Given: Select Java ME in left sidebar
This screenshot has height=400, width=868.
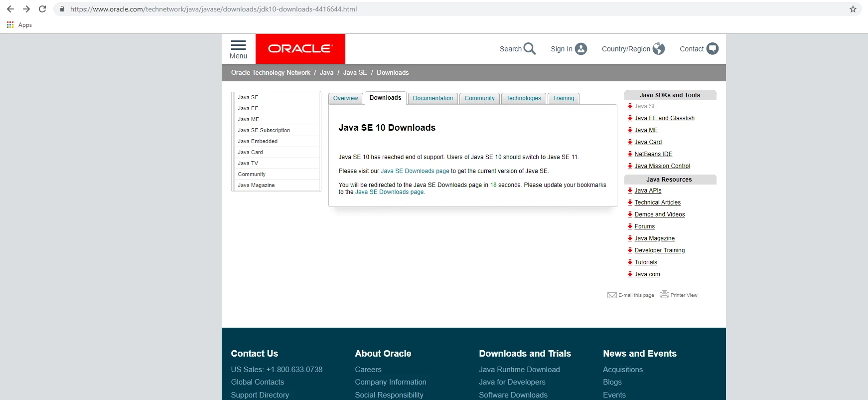Looking at the screenshot, I should pyautogui.click(x=277, y=119).
